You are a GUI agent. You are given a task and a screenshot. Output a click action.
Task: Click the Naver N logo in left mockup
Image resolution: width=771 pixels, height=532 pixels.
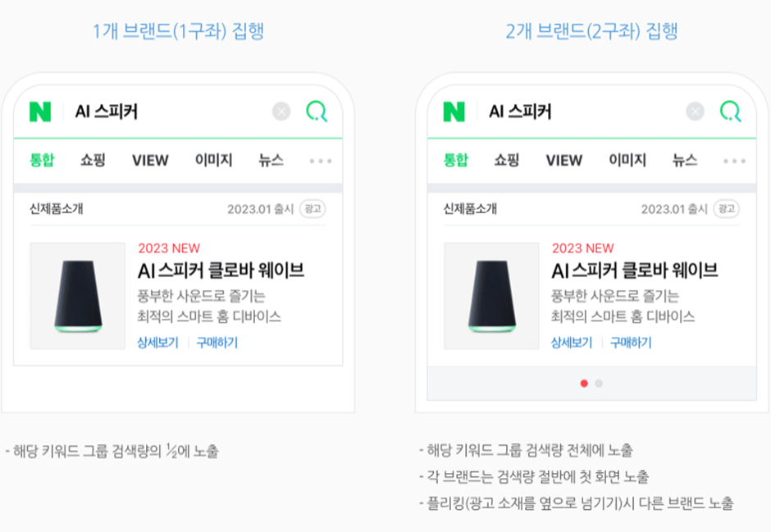pyautogui.click(x=40, y=112)
